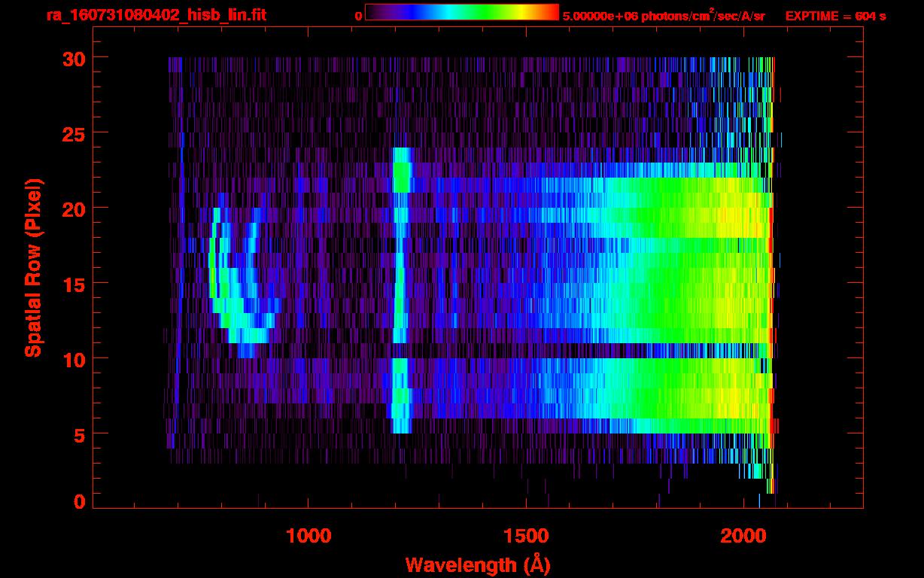Click the 1500 wavelength tick label
924x578 pixels.
click(526, 536)
